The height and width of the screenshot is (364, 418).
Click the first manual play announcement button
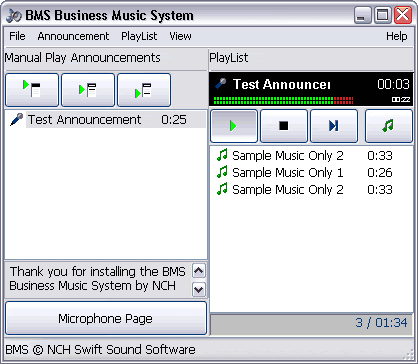click(32, 90)
